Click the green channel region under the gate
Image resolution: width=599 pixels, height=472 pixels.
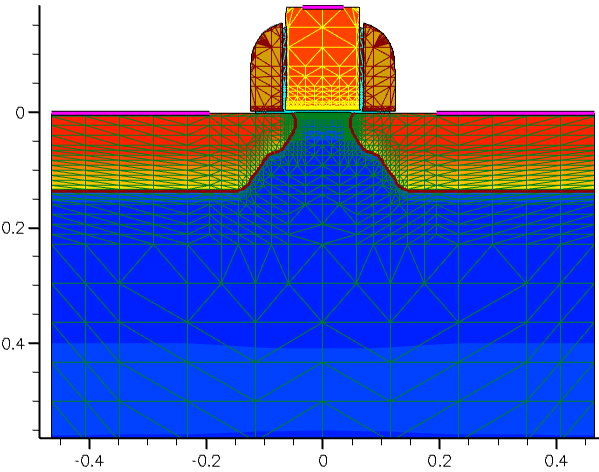coord(323,121)
